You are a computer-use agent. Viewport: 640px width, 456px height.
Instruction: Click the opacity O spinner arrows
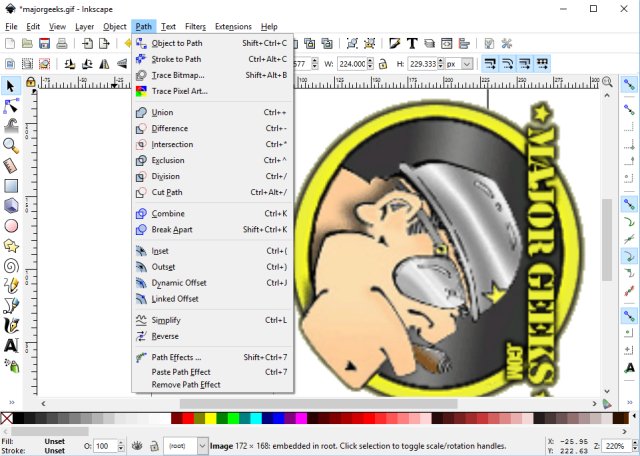click(x=120, y=446)
